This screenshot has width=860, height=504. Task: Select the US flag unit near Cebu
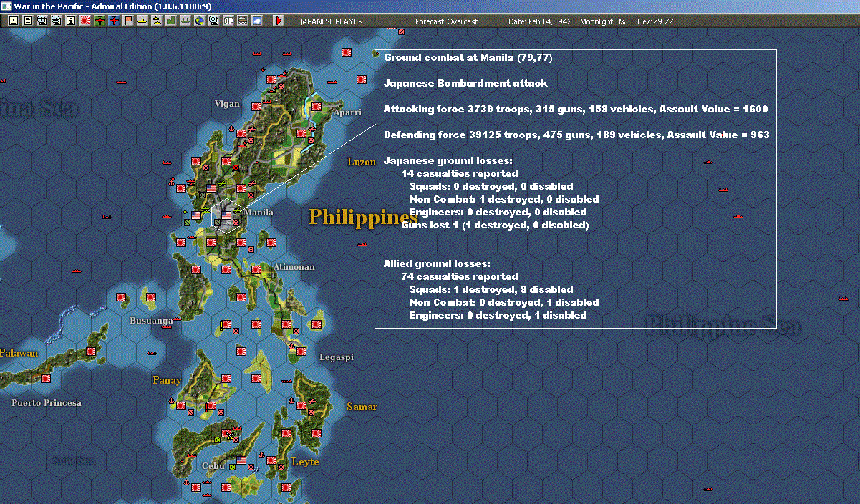point(241,460)
